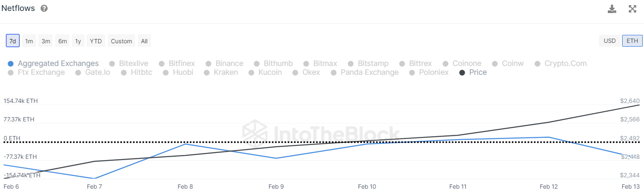
Task: Click the Feb 7 netflow data point
Action: coord(94,178)
